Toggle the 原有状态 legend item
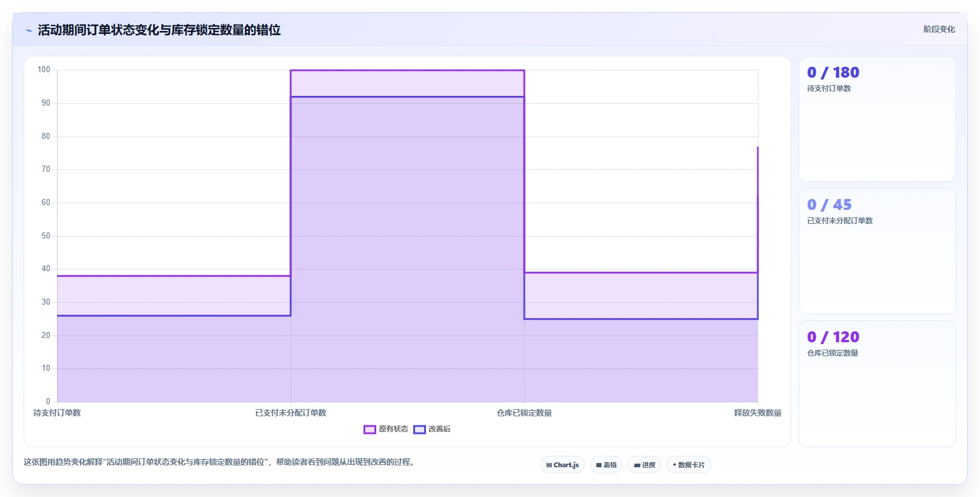Image resolution: width=980 pixels, height=497 pixels. pos(386,429)
